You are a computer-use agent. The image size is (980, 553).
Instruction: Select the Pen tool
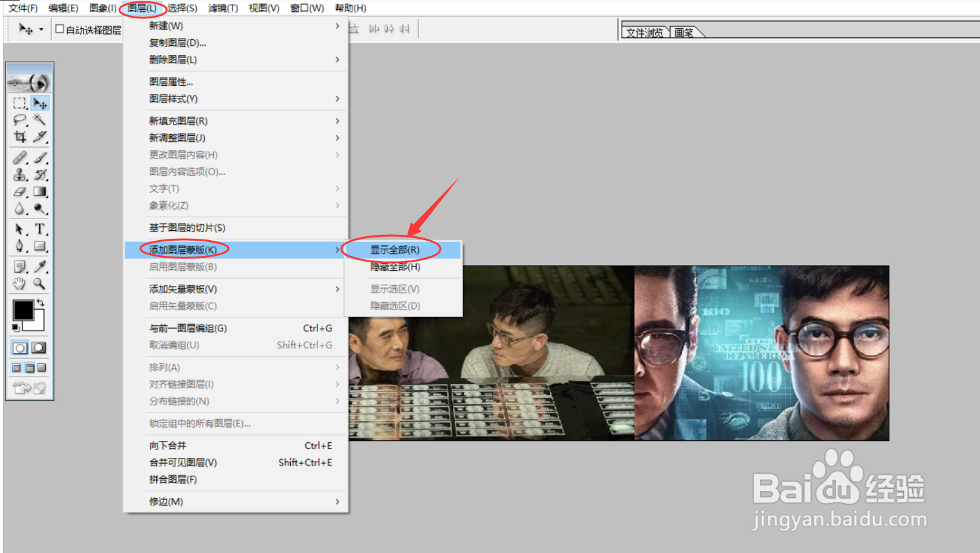[x=20, y=247]
